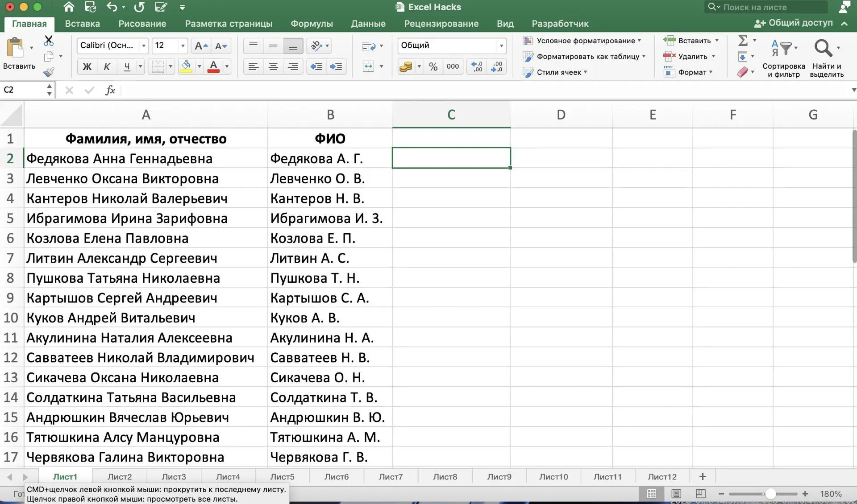Click the currency number format icon
The height and width of the screenshot is (504, 857).
click(x=406, y=66)
